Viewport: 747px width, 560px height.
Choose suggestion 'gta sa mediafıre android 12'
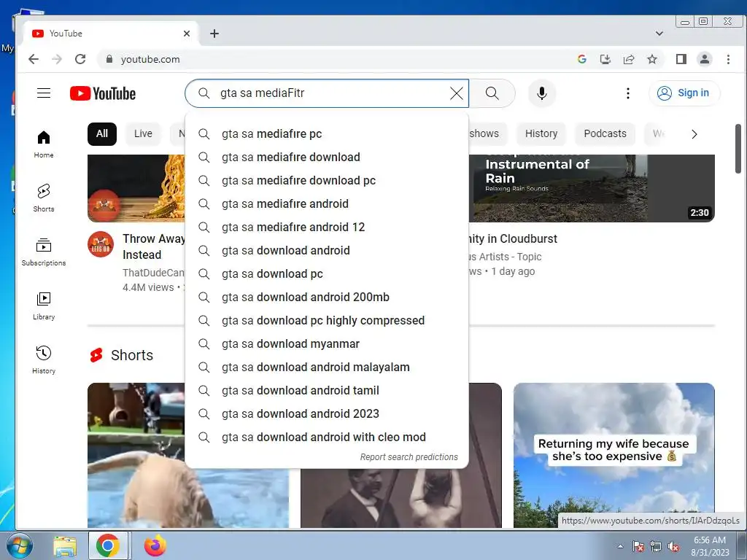327,227
